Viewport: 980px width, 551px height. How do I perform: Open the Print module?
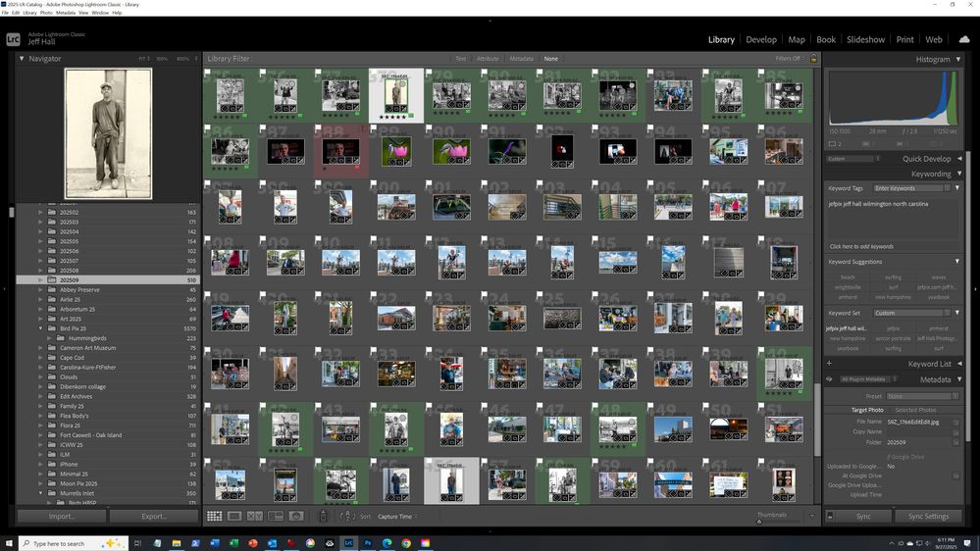pyautogui.click(x=904, y=39)
